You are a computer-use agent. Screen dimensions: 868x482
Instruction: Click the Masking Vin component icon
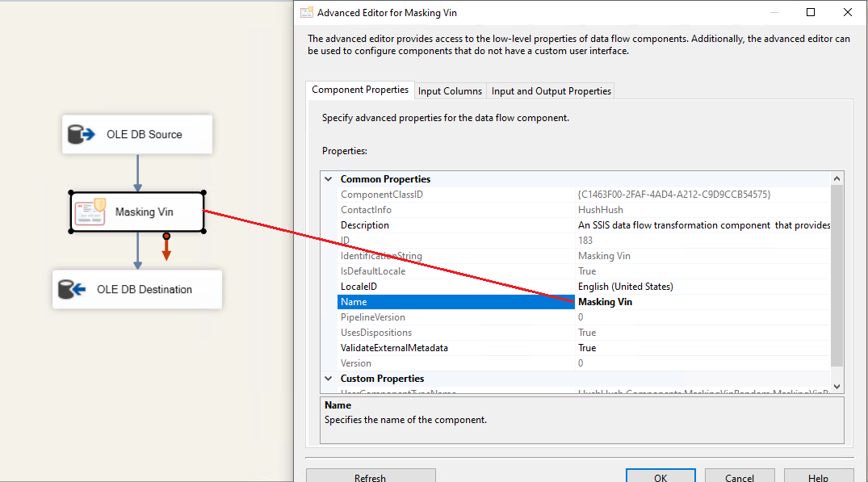(90, 212)
